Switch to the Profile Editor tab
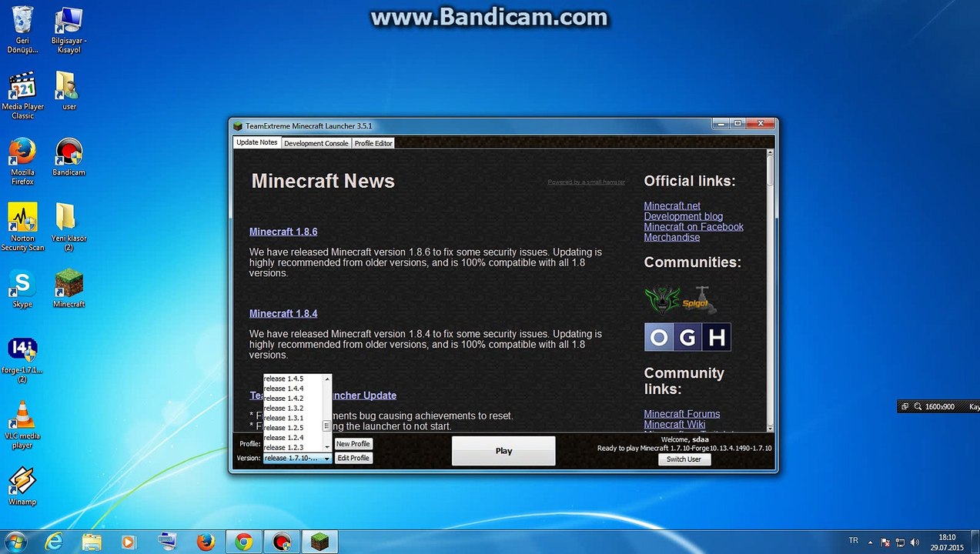The image size is (980, 554). click(373, 143)
